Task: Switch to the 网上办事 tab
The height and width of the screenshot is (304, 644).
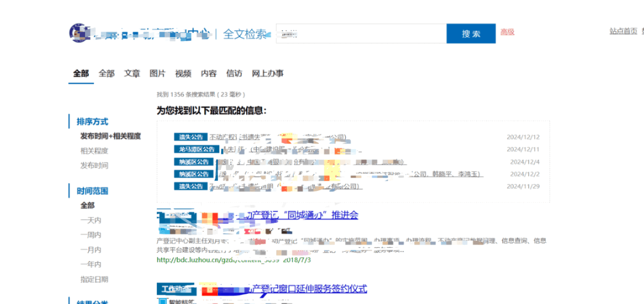Action: (x=267, y=73)
